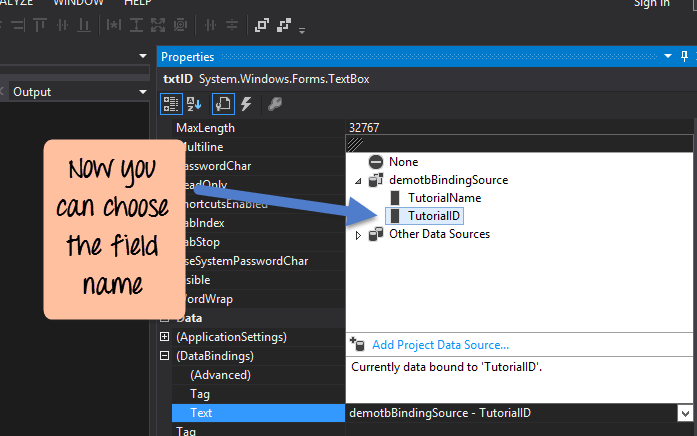The height and width of the screenshot is (436, 697).
Task: Open the Output panel dropdown arrow
Action: click(142, 92)
